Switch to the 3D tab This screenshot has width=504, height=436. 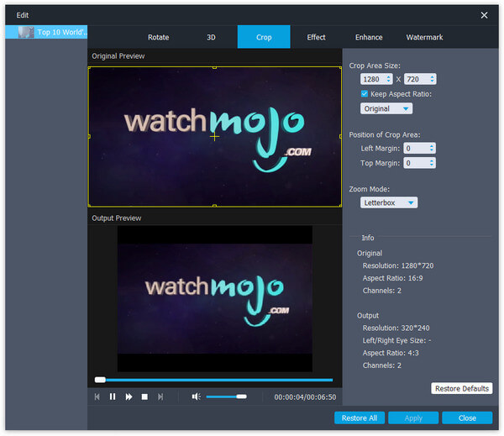[x=211, y=37]
